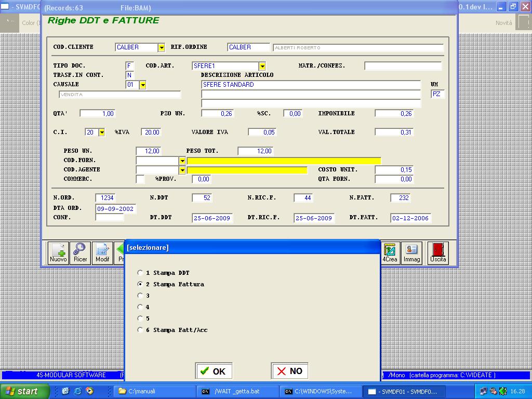Launch Internet Explorer from quick launch
The height and width of the screenshot is (399, 532).
coord(77,391)
